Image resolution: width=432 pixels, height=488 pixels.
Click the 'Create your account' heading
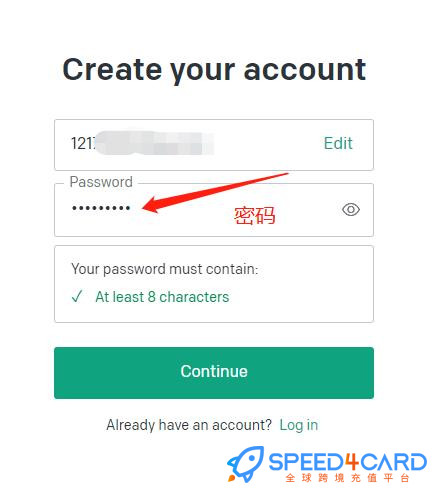[214, 70]
